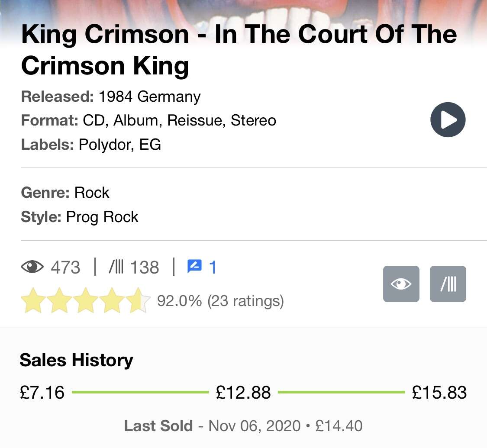Open the King Crimson album title
This screenshot has height=448, width=487.
(239, 50)
